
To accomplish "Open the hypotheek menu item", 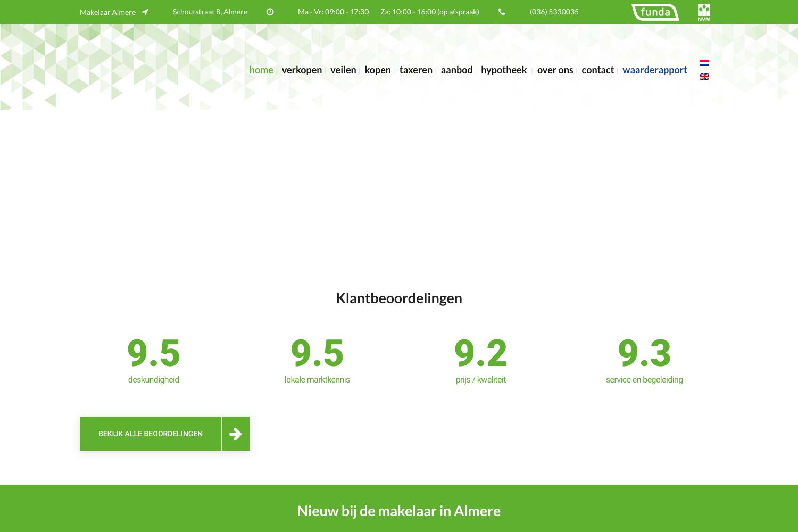I will (504, 70).
